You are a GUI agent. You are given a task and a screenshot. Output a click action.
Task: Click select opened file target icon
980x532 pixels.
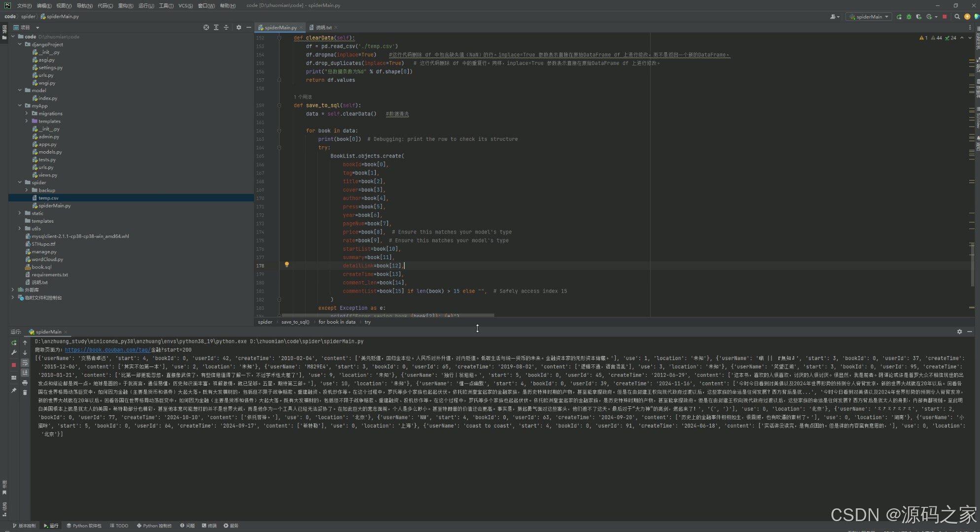206,28
